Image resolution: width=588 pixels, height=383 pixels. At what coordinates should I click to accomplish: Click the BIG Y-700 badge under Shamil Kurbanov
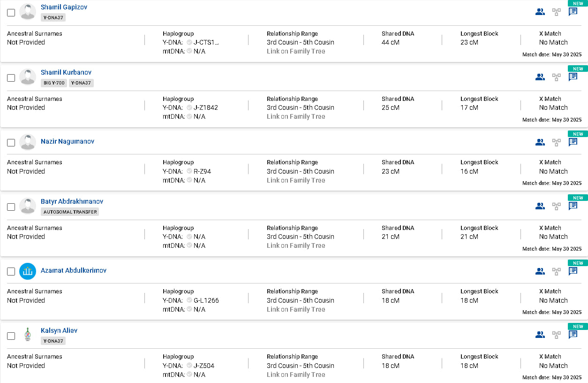tap(54, 83)
